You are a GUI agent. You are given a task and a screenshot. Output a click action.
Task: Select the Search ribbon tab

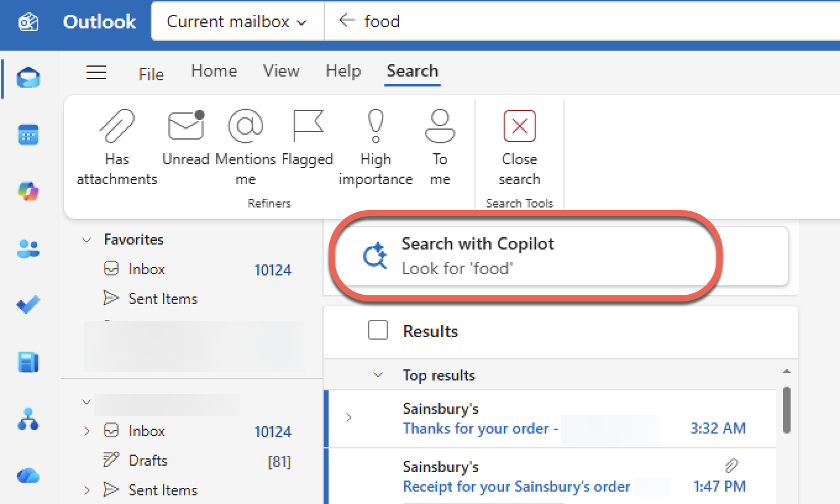pos(413,71)
